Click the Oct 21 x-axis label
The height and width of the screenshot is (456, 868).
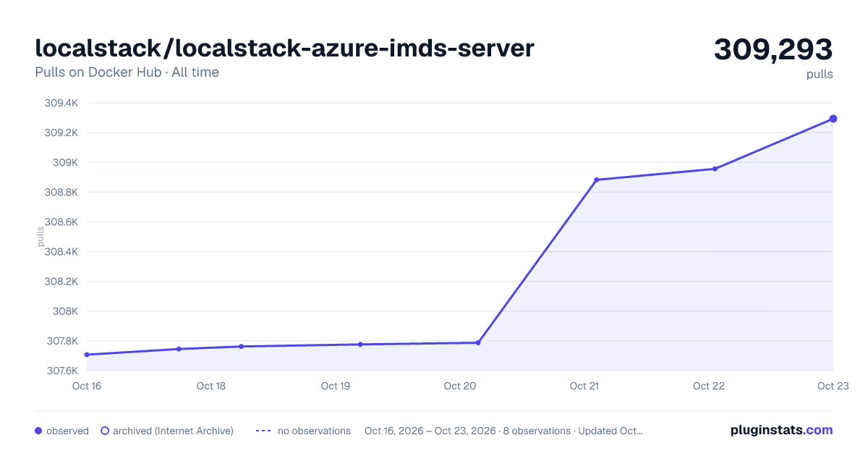click(x=584, y=386)
